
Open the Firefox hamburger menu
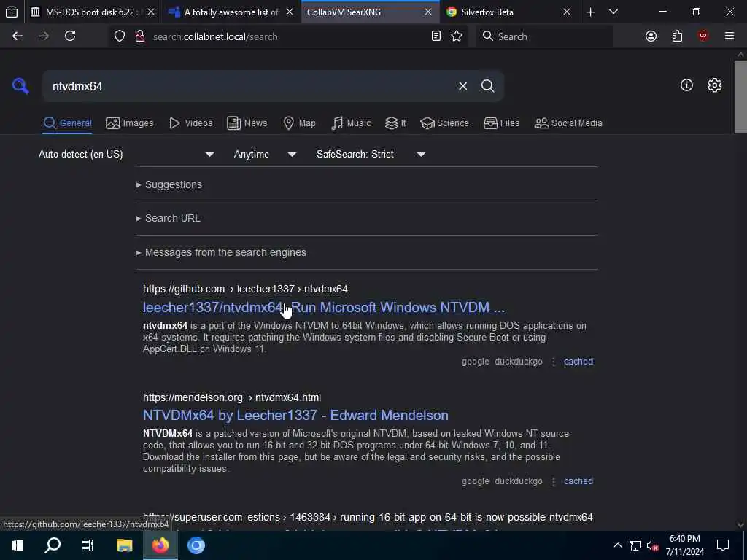coord(729,36)
